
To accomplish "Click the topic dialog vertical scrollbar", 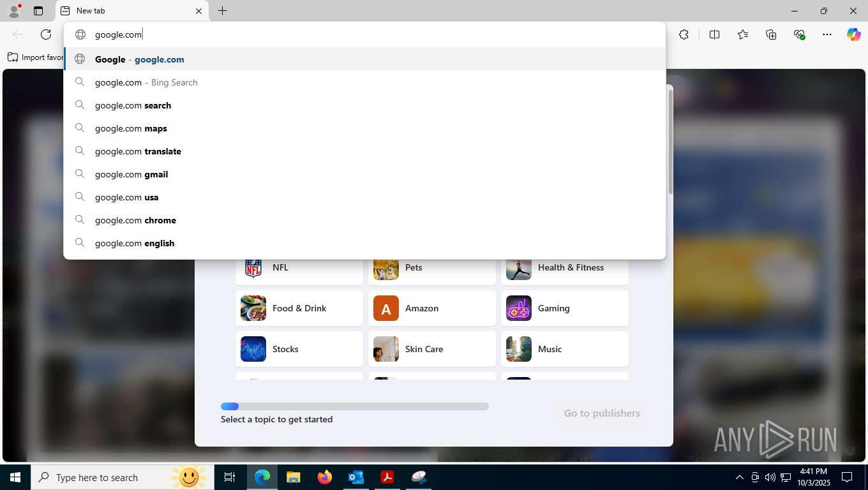I will 670,142.
